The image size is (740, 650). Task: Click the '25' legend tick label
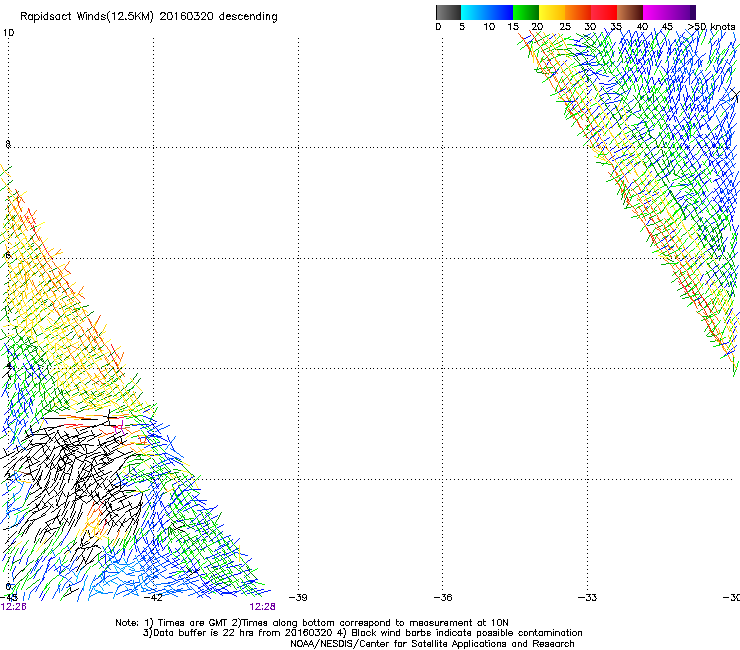click(x=565, y=27)
